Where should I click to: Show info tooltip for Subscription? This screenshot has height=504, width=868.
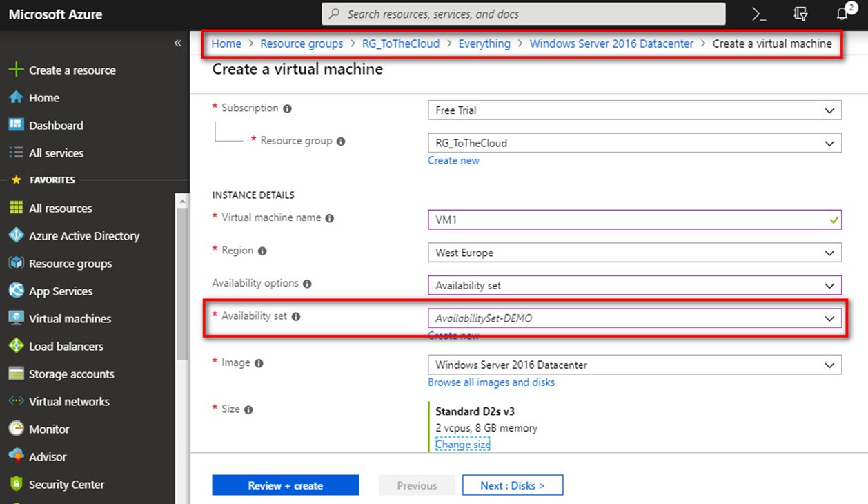[x=287, y=108]
